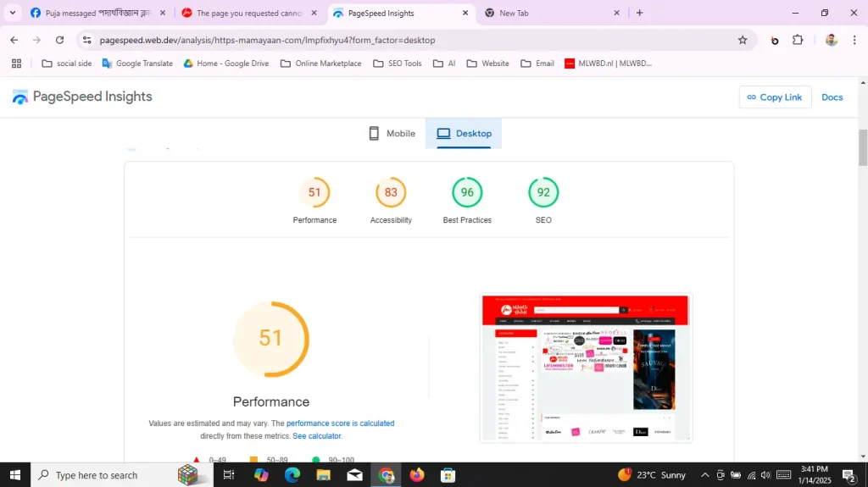Click the website screenshot thumbnail
The image size is (868, 487).
pyautogui.click(x=586, y=368)
